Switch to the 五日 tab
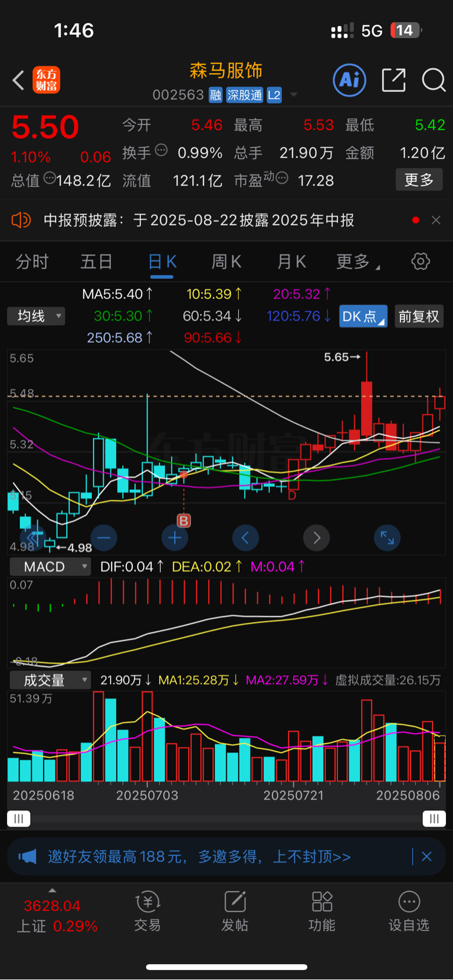The image size is (453, 980). [x=97, y=262]
